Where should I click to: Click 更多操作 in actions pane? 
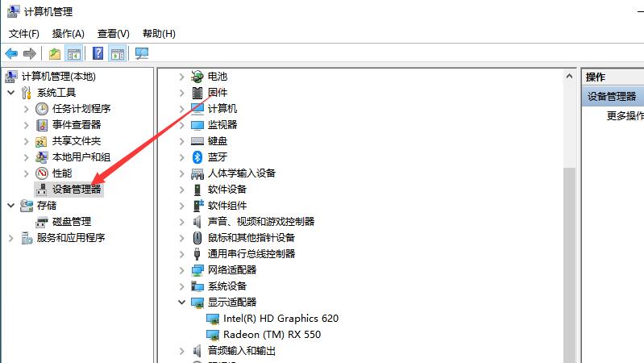625,116
